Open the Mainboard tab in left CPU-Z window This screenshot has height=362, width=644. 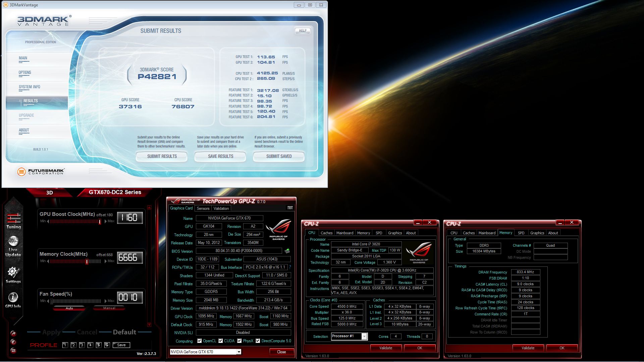click(x=345, y=233)
